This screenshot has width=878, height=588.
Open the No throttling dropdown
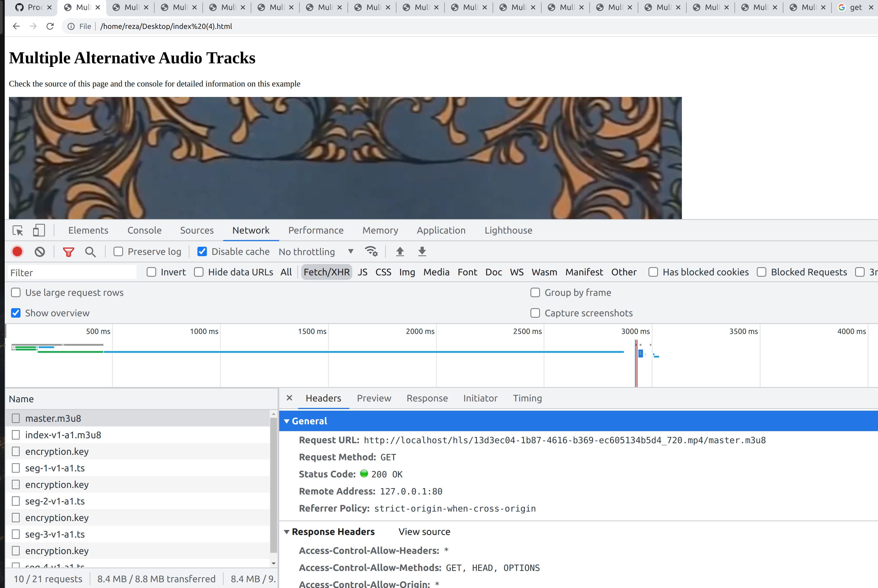pyautogui.click(x=315, y=252)
